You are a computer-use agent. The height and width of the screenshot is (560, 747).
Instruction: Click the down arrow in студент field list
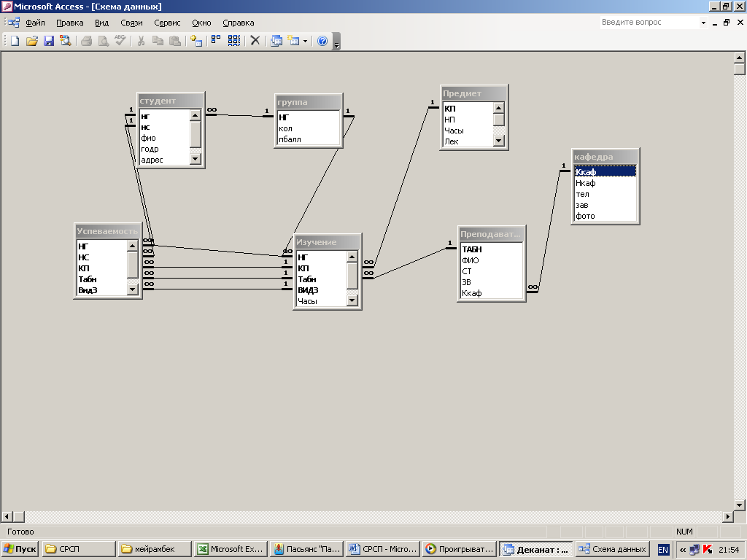click(x=196, y=159)
